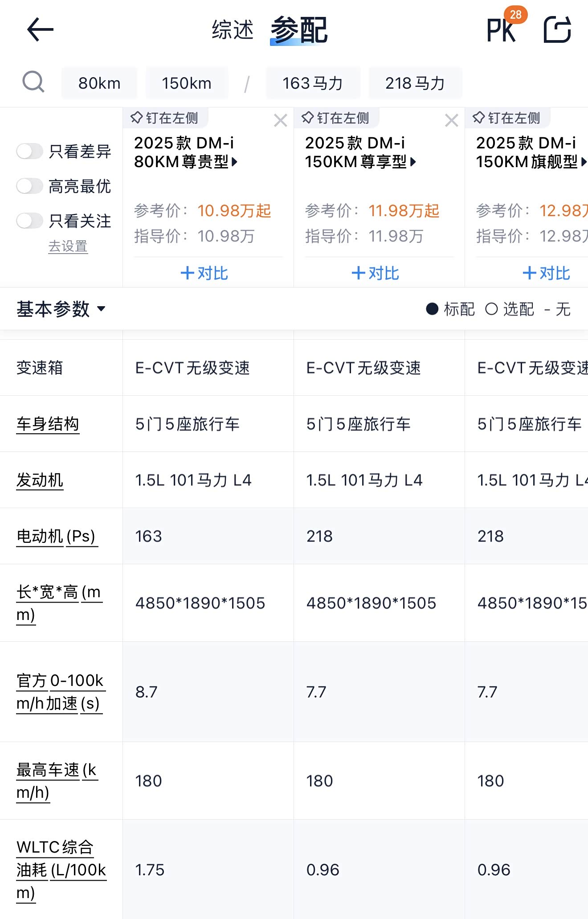Filter by 218马力 chip

[x=415, y=83]
